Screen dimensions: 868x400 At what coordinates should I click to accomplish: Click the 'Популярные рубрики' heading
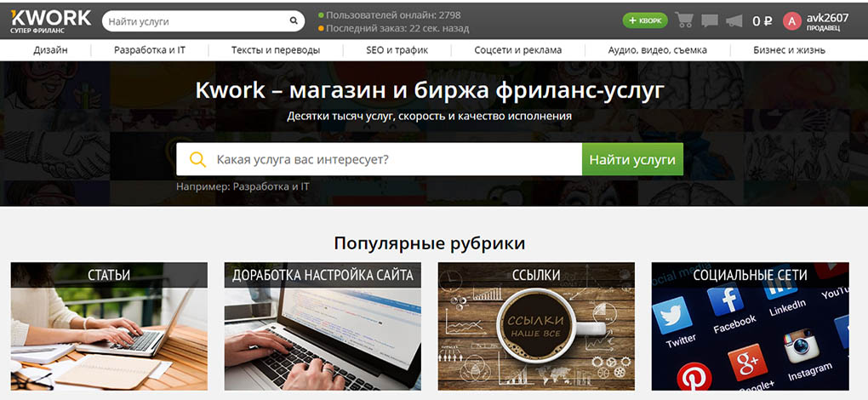[x=430, y=243]
